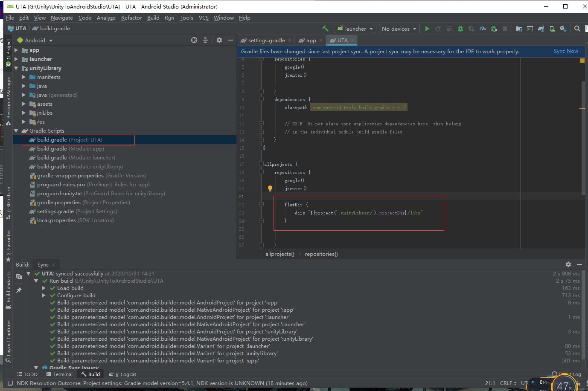Expand the jniLibs folder
Screen dimensions: 588x391
(x=24, y=113)
